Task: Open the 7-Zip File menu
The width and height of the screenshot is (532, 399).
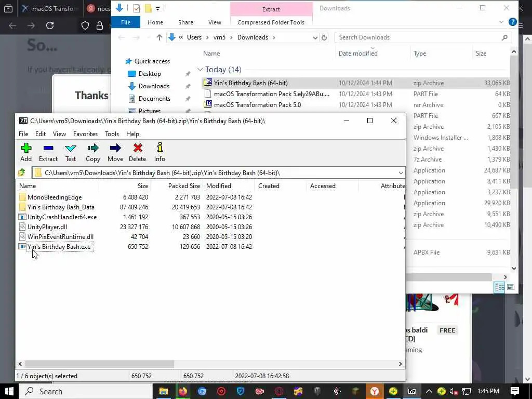Action: tap(23, 134)
